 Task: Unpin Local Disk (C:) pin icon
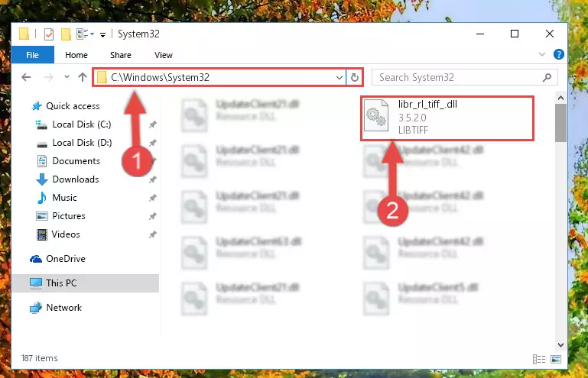pos(153,124)
